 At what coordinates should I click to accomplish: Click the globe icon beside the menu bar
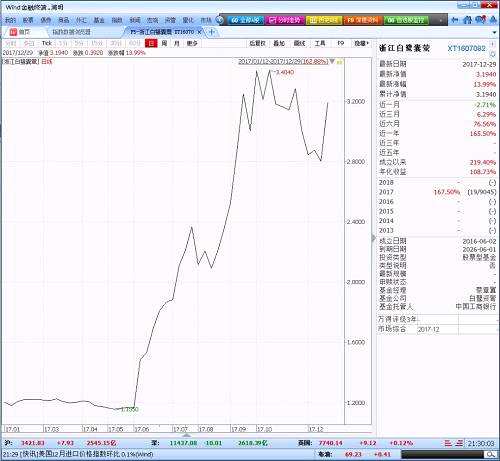click(x=219, y=20)
